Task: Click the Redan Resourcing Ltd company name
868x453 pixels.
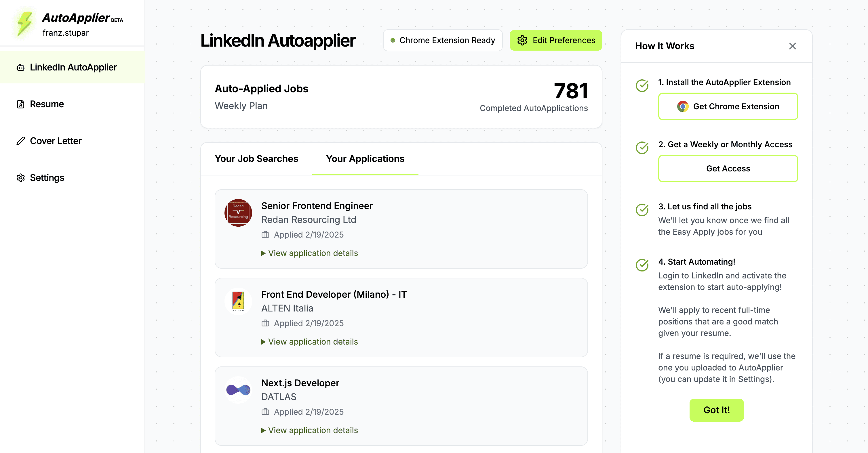Action: click(309, 219)
